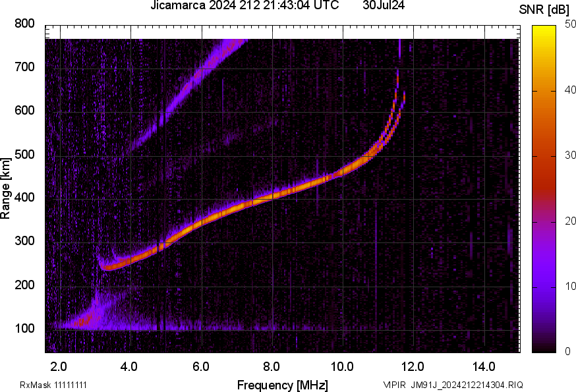This screenshot has width=576, height=392.
Task: Click the range tick label '200'
Action: tap(24, 285)
